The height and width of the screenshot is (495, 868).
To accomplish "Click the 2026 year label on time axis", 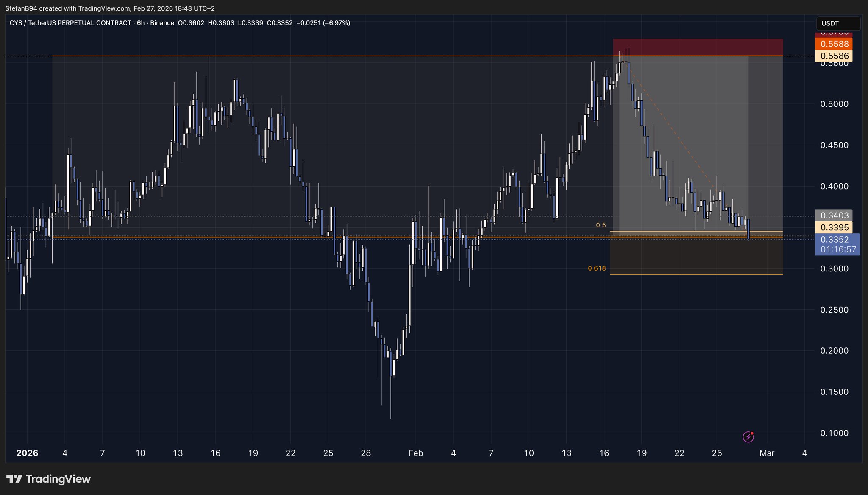I will point(27,453).
